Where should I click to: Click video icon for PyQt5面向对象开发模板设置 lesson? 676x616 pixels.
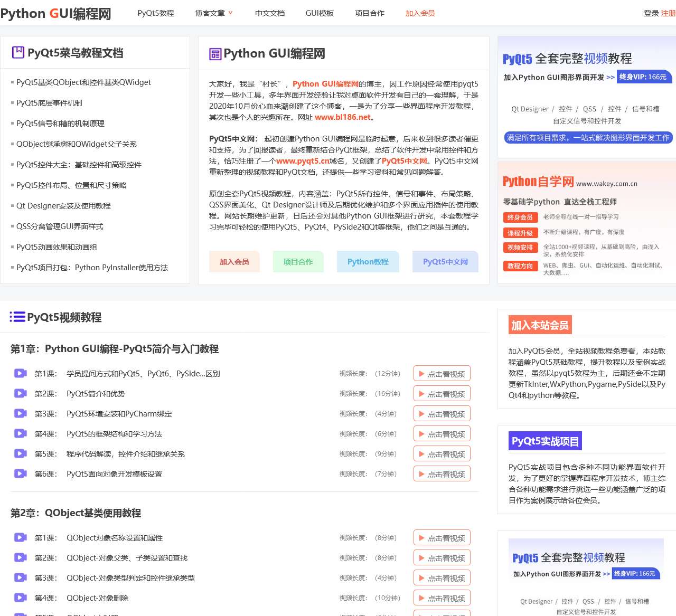(x=20, y=473)
